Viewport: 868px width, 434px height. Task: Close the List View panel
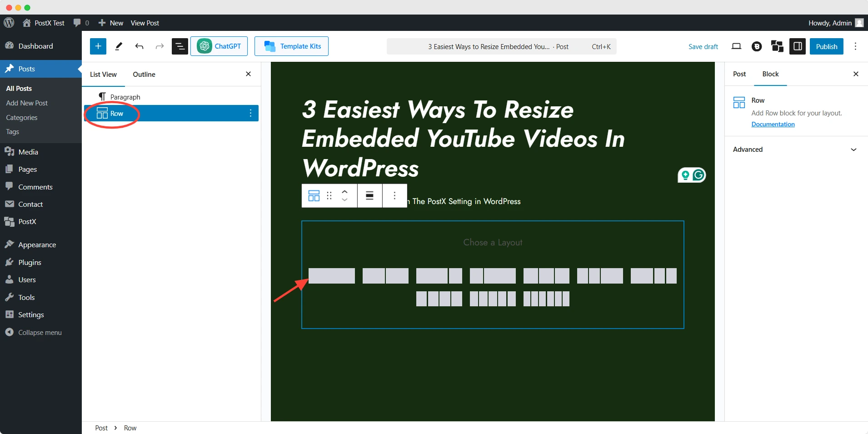(248, 74)
